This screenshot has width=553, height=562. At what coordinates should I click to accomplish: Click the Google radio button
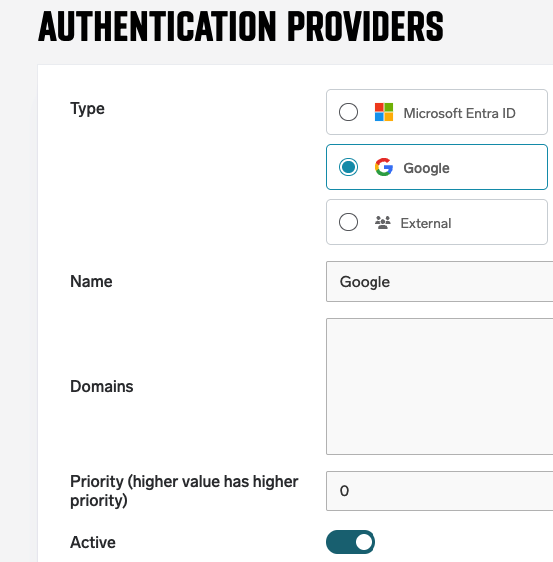point(348,167)
